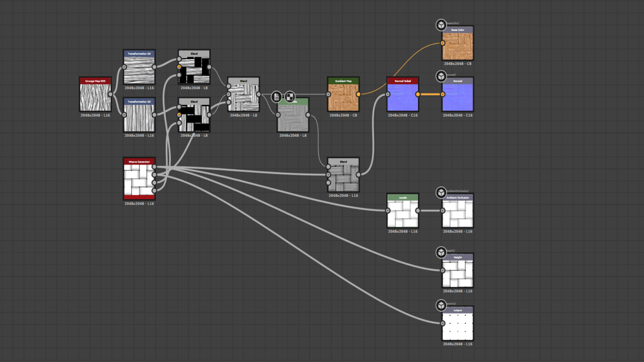Click the orange input connector of Base Color node
The width and height of the screenshot is (644, 362).
pyautogui.click(x=443, y=43)
